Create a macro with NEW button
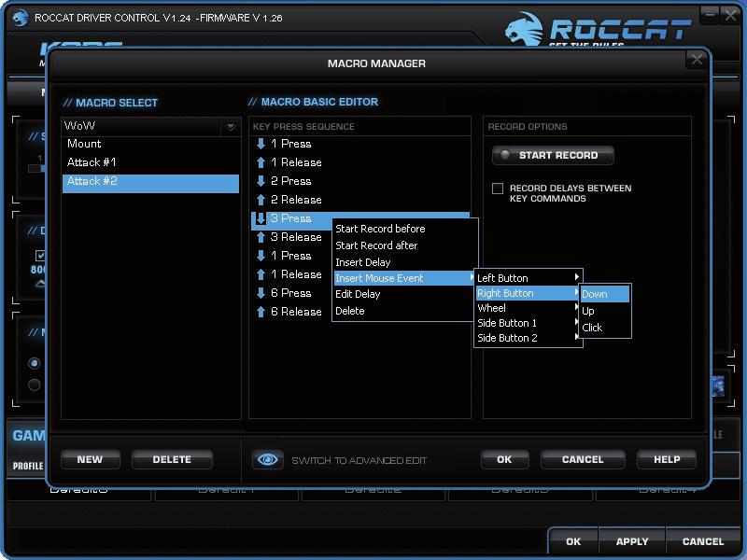 (90, 459)
